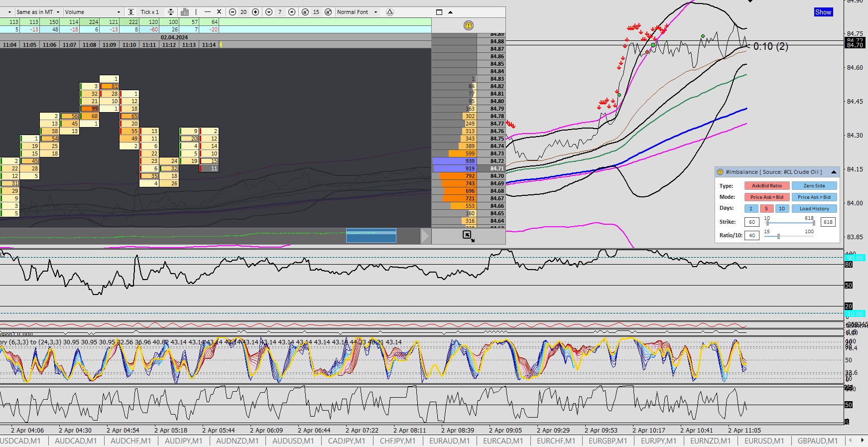This screenshot has height=447, width=868.
Task: Open the leftmost toolbar dropdown arrow
Action: 9,12
